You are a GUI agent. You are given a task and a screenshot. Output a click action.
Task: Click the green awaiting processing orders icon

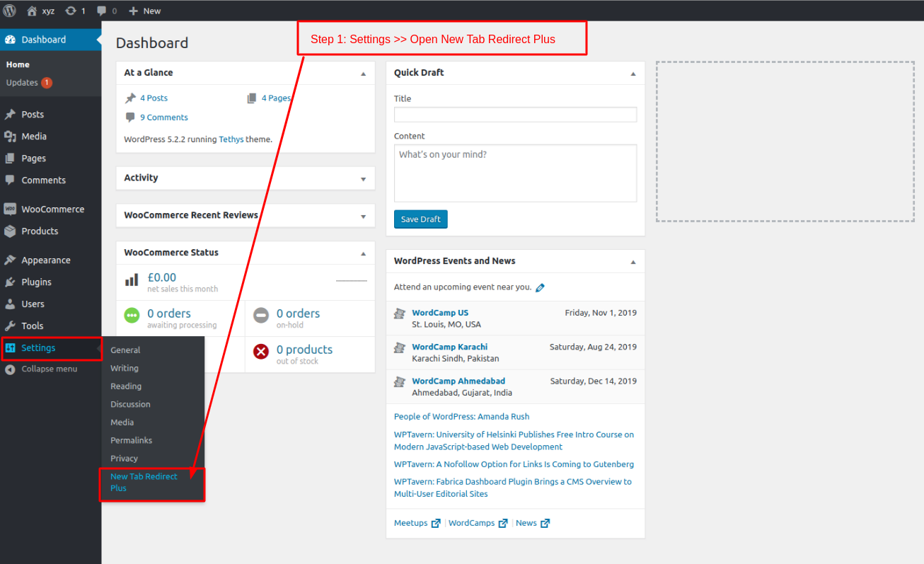132,316
